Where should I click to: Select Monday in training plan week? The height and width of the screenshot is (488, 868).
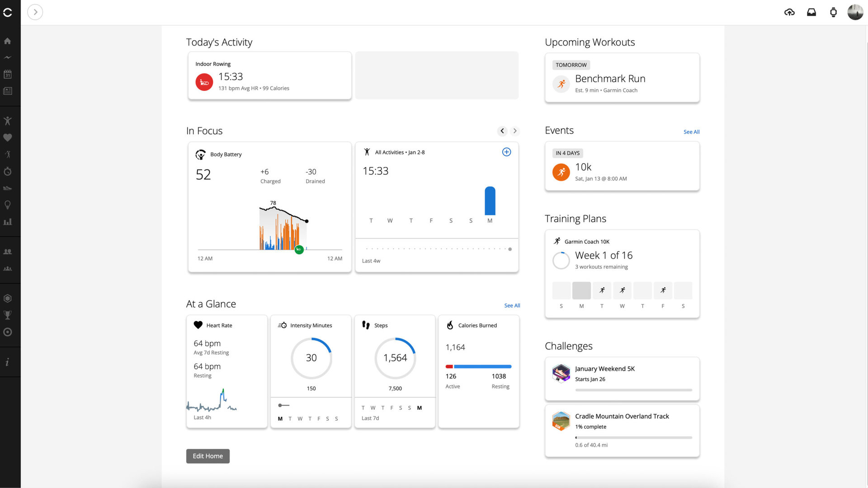[581, 291]
